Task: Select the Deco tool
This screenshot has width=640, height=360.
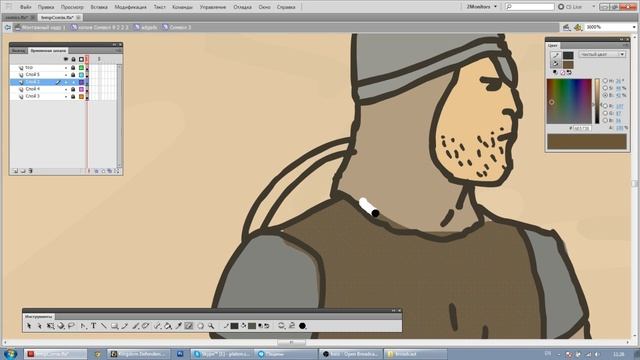Action: click(146, 326)
